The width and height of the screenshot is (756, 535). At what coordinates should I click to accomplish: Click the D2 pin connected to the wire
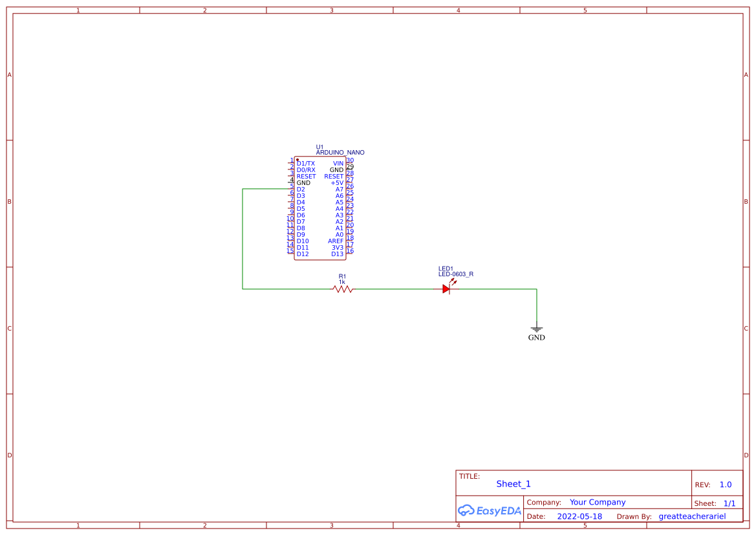pyautogui.click(x=301, y=189)
